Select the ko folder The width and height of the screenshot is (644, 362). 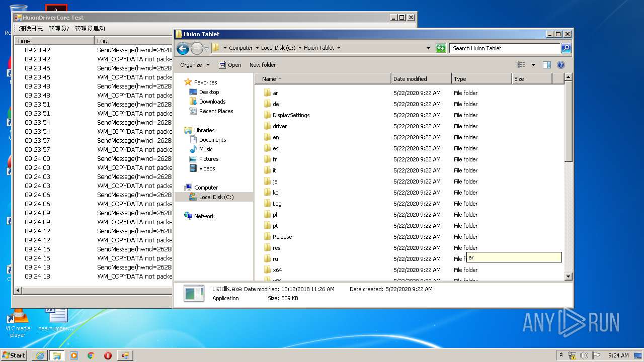tap(275, 193)
